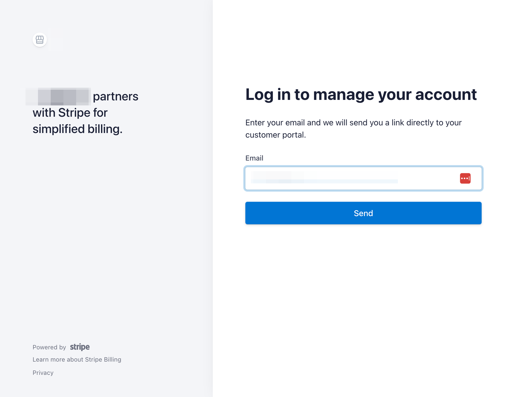Click the blurred autofilled email text
This screenshot has height=397, width=532.
pos(324,178)
